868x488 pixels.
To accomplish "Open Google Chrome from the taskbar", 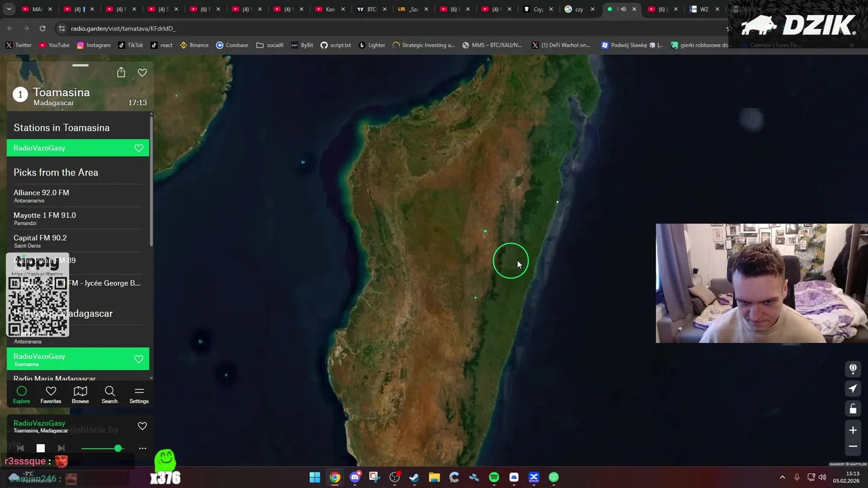I will [335, 477].
